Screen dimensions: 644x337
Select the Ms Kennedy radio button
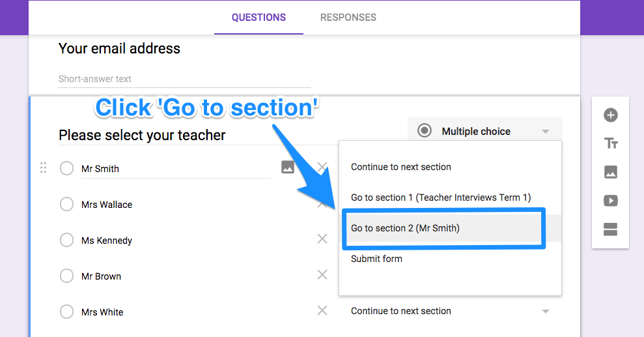[x=66, y=240]
